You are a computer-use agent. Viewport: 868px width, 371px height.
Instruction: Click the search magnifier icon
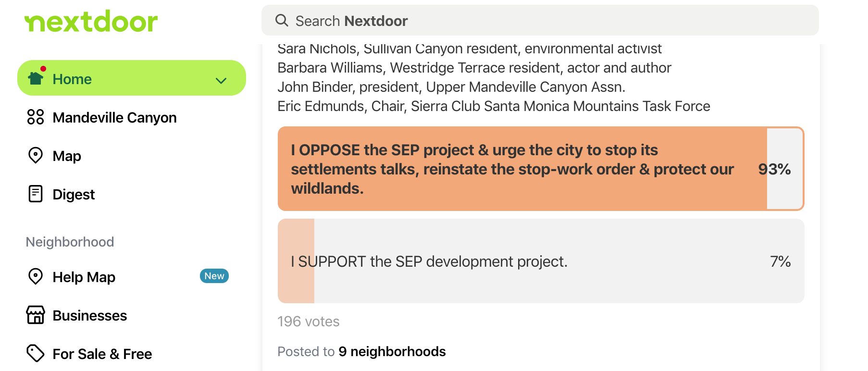[282, 20]
